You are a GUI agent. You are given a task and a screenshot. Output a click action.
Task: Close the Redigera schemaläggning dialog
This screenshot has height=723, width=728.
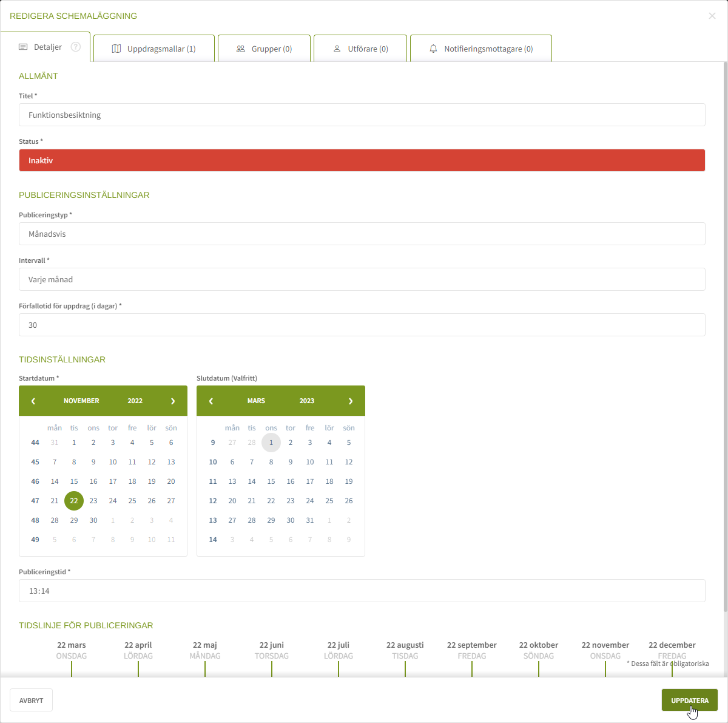coord(712,16)
